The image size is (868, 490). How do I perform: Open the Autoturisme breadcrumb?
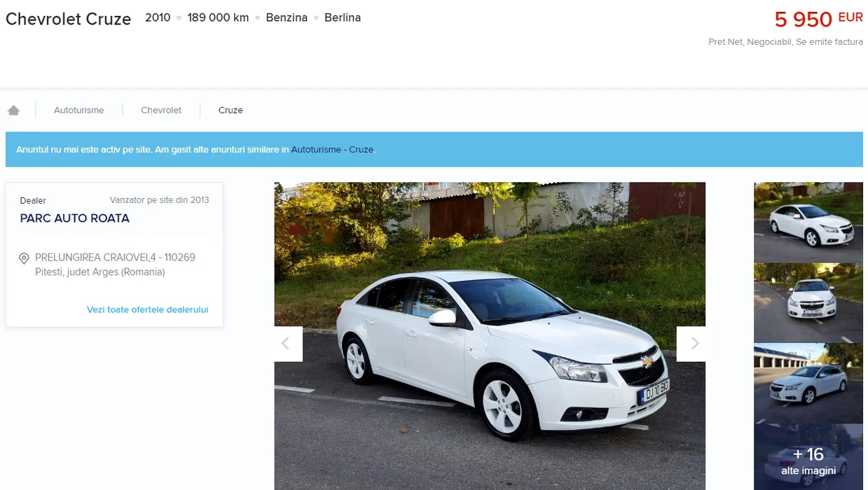(79, 110)
